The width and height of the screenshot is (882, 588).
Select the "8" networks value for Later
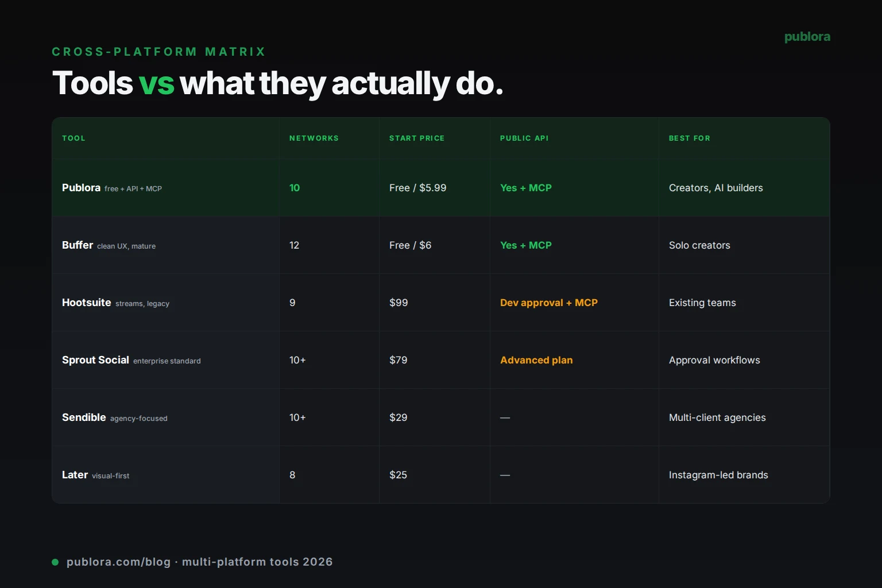click(292, 475)
